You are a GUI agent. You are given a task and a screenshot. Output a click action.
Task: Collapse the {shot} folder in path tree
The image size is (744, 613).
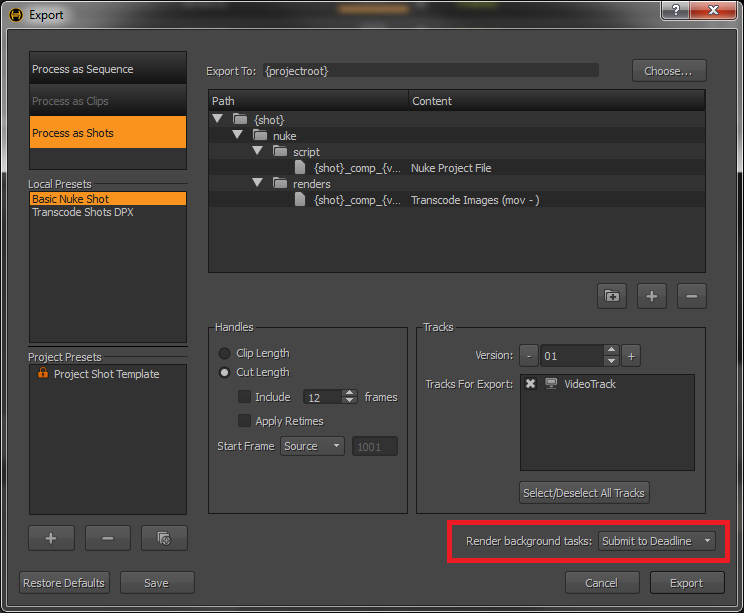click(218, 120)
